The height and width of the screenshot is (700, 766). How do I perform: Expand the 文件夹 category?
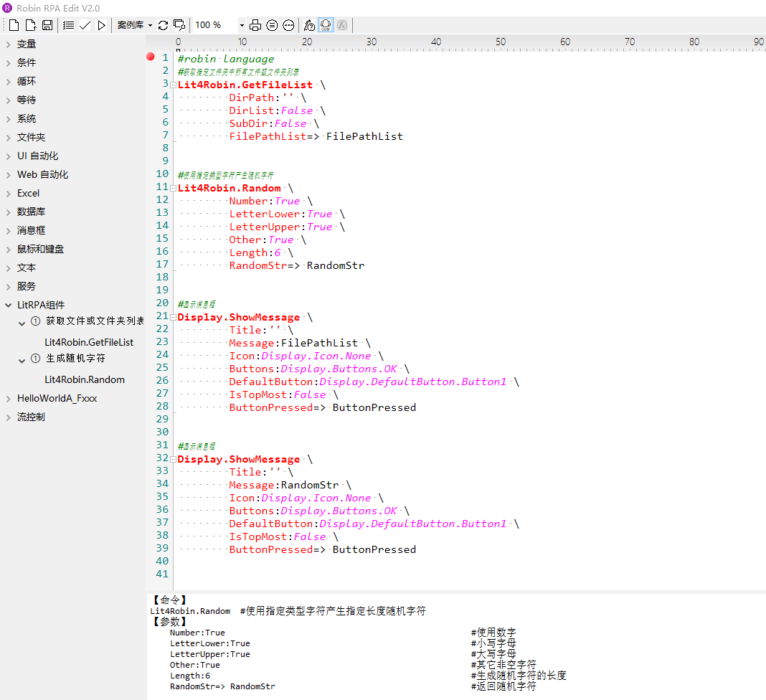[9, 138]
